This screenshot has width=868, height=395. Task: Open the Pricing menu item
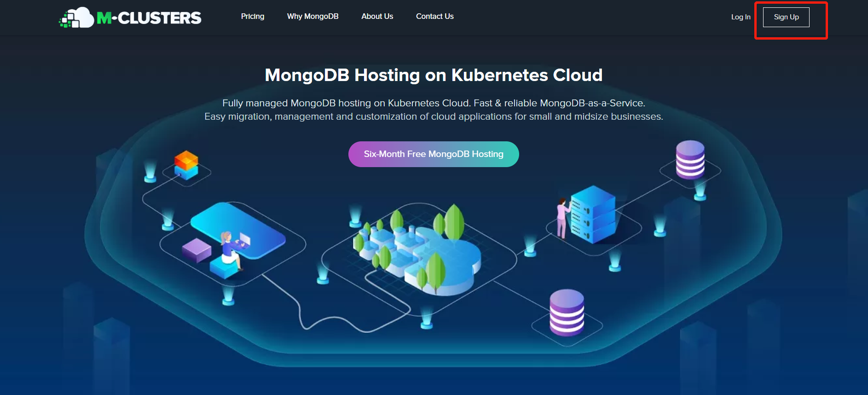coord(253,17)
